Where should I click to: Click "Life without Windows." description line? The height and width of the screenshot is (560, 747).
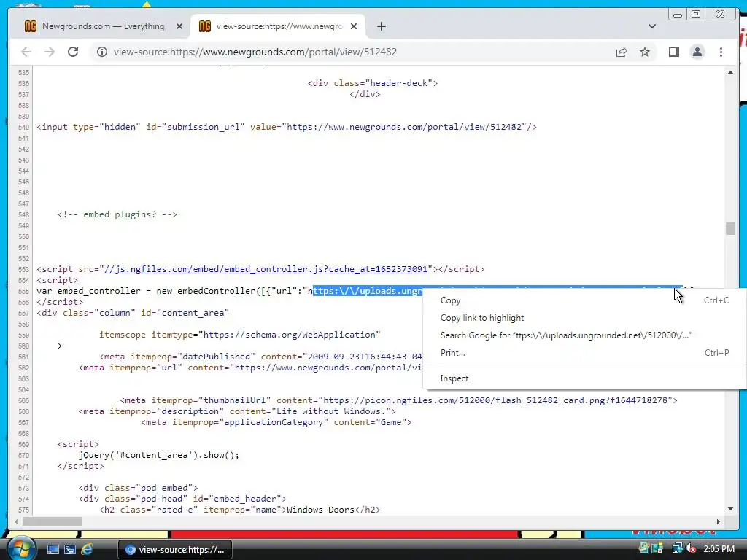click(237, 411)
